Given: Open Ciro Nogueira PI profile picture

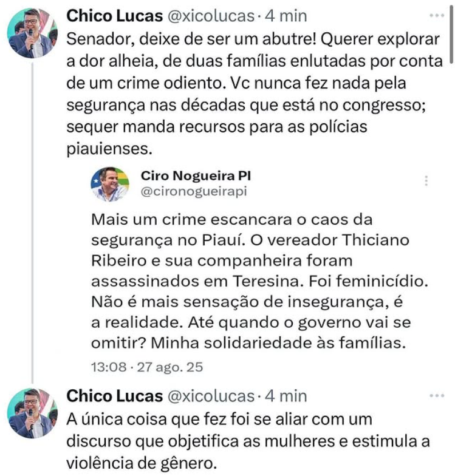Looking at the screenshot, I should point(110,183).
